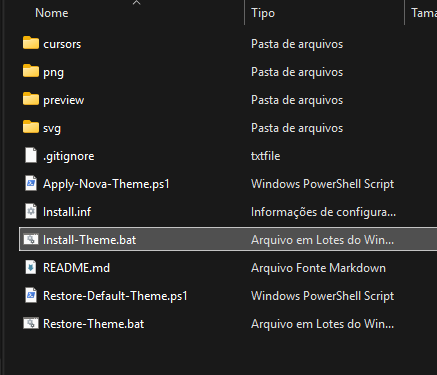Select the Restore-Default-Theme.ps1 file name
The image size is (437, 375).
[x=115, y=296]
